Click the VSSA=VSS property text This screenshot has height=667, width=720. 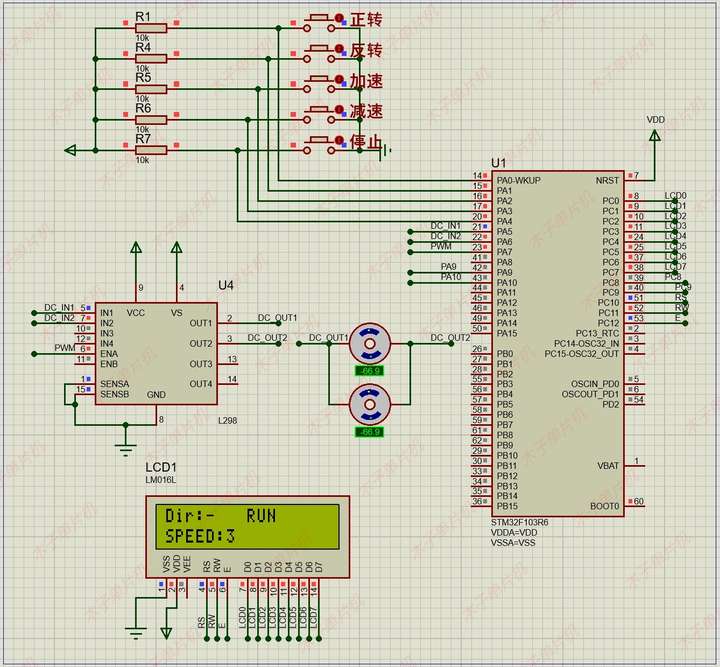[x=513, y=543]
